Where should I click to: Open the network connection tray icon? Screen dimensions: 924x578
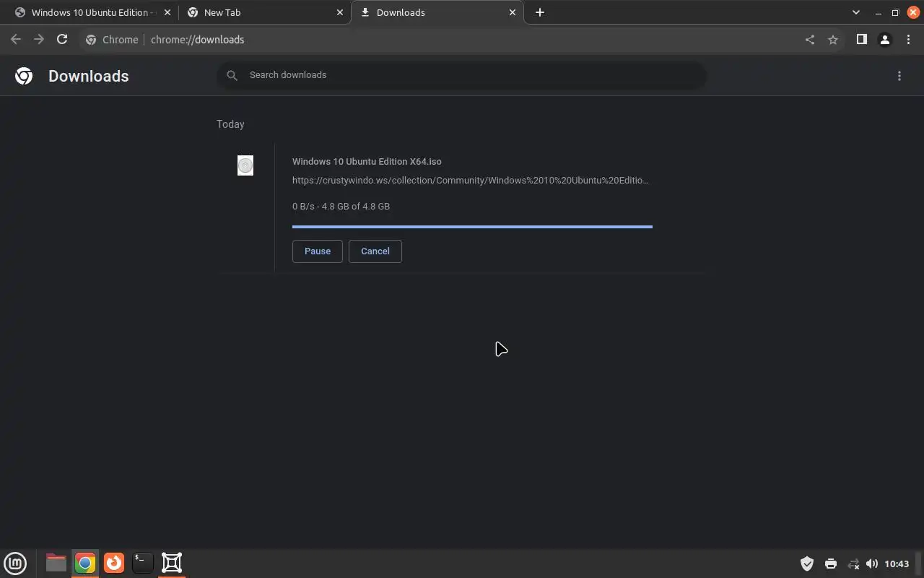pos(853,564)
